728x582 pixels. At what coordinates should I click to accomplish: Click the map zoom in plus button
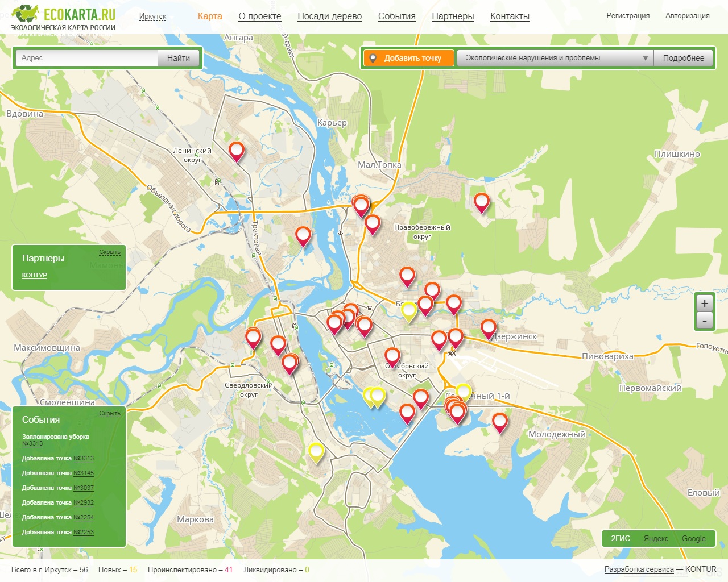704,304
